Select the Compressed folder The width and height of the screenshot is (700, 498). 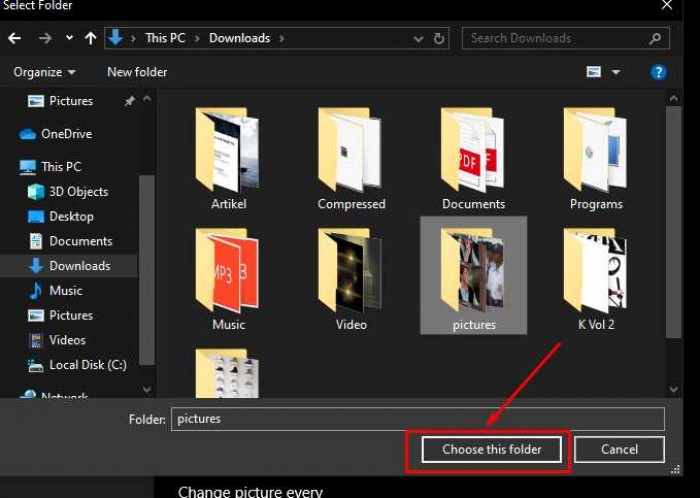pyautogui.click(x=351, y=158)
